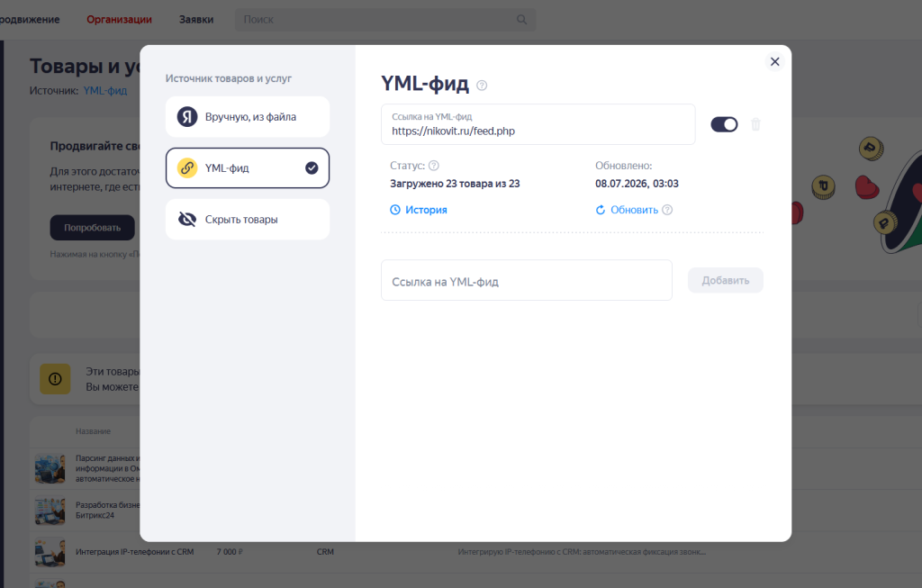The image size is (922, 588).
Task: Click the trash icon to delete the feed
Action: click(755, 124)
